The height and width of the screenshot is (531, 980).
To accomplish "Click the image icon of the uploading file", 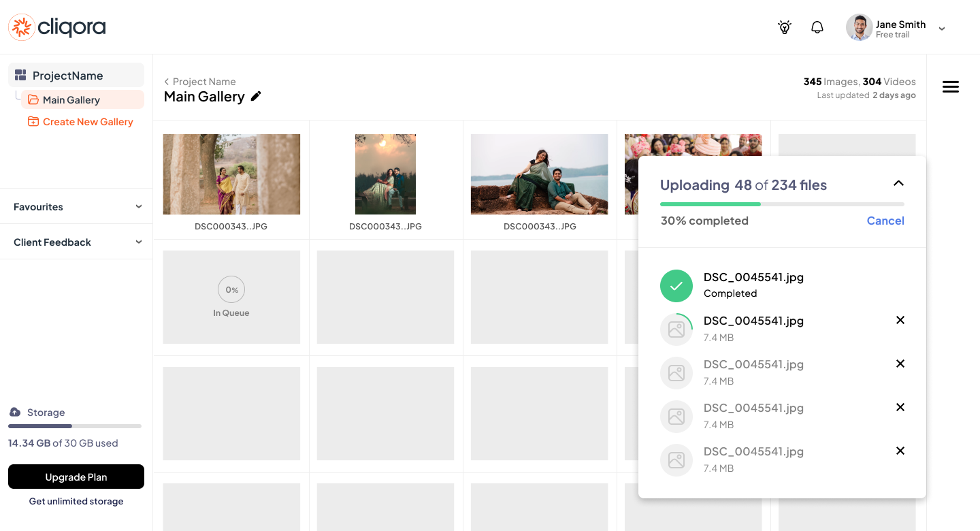I will (676, 329).
